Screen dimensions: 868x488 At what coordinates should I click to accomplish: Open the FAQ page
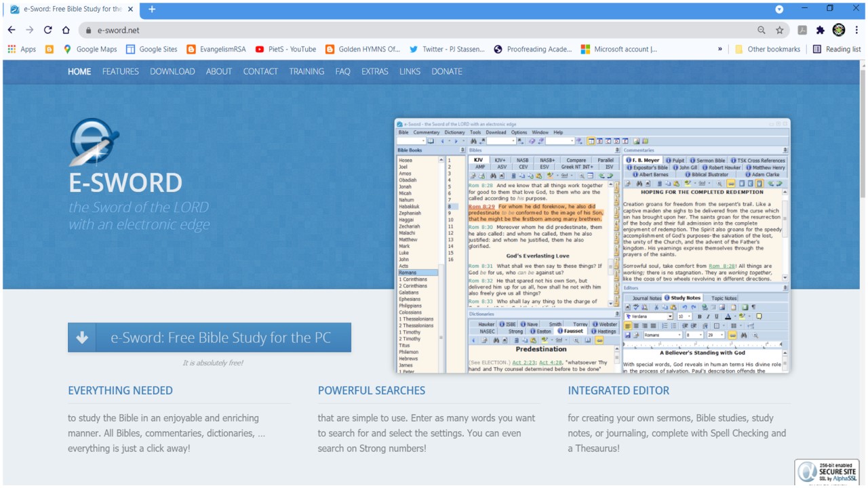click(x=342, y=71)
